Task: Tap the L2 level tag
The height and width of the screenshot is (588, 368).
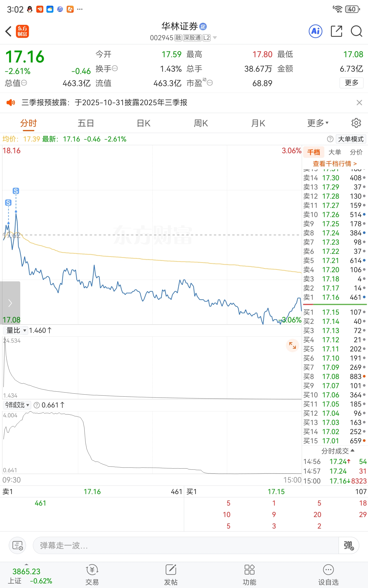Action: pyautogui.click(x=207, y=38)
